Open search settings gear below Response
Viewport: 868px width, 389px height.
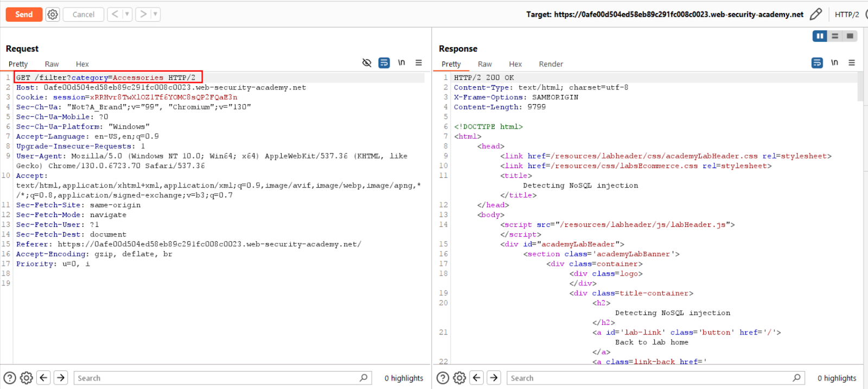459,378
